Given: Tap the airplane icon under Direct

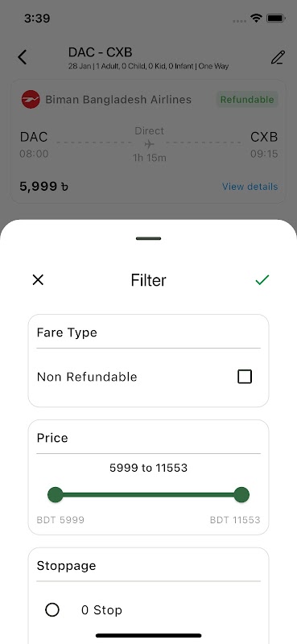Looking at the screenshot, I should pyautogui.click(x=149, y=144).
